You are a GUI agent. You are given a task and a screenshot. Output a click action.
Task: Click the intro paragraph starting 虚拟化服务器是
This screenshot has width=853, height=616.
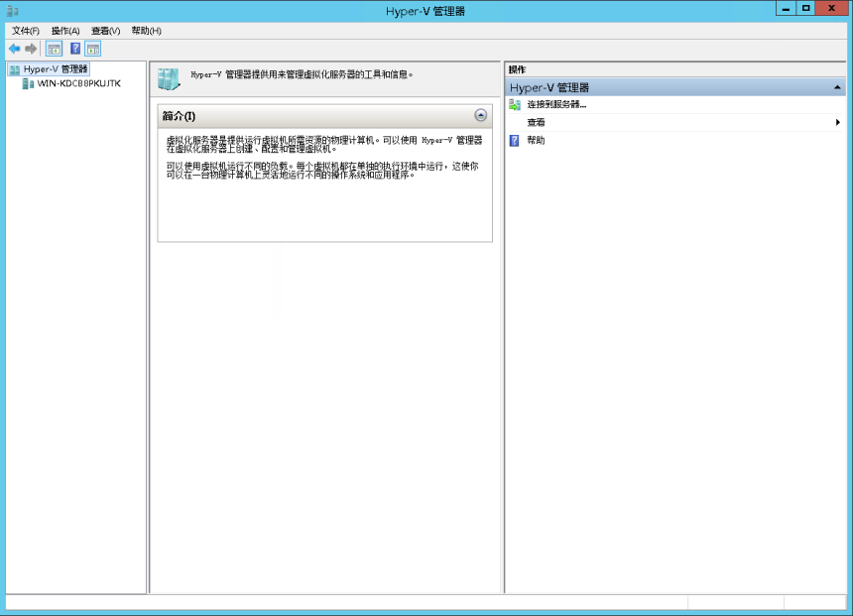(x=324, y=144)
